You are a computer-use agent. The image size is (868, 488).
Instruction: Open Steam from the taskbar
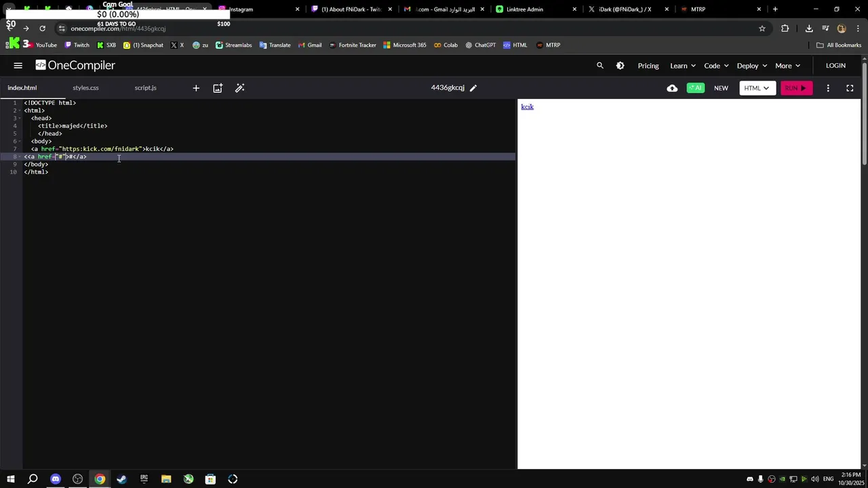pos(122,479)
